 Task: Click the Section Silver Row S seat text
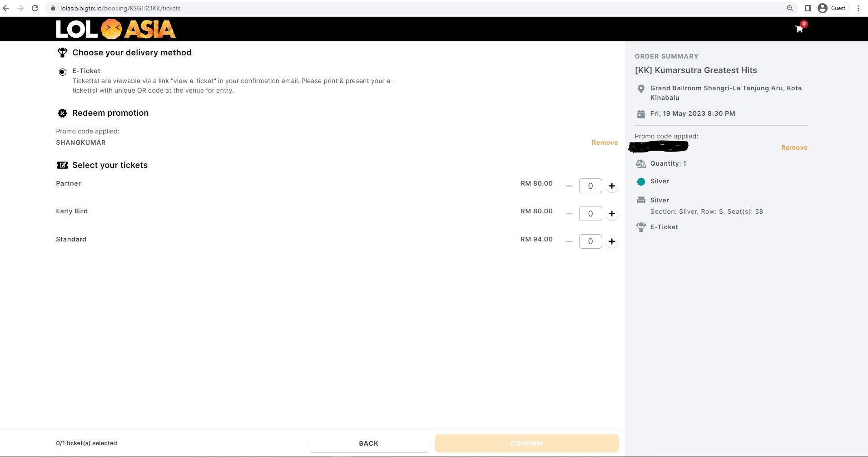(706, 211)
